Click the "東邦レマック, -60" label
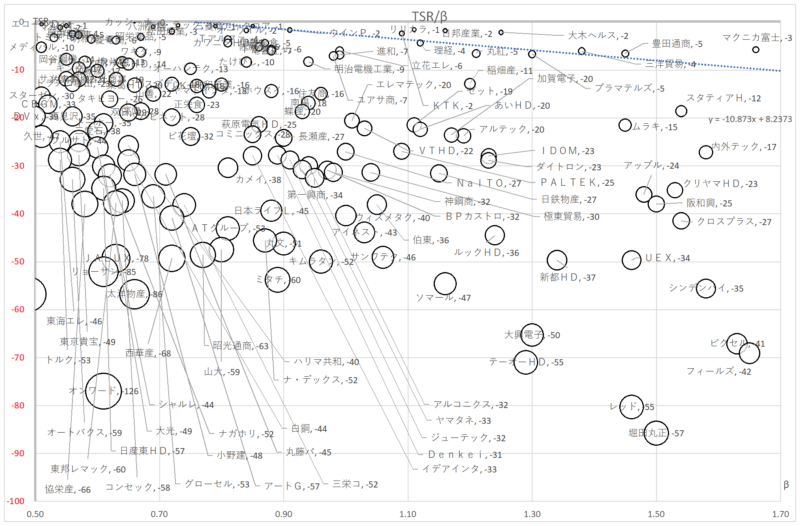Screen dimensions: 800x526 click(88, 469)
